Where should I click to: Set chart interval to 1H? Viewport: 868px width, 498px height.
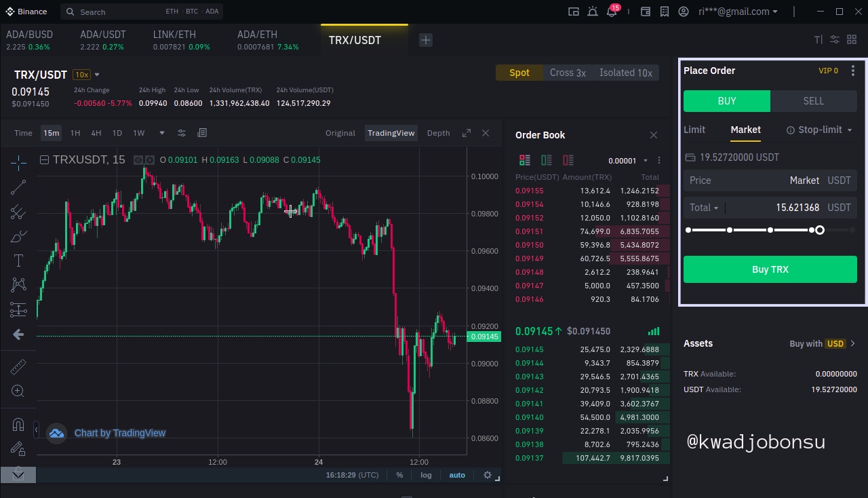(75, 133)
